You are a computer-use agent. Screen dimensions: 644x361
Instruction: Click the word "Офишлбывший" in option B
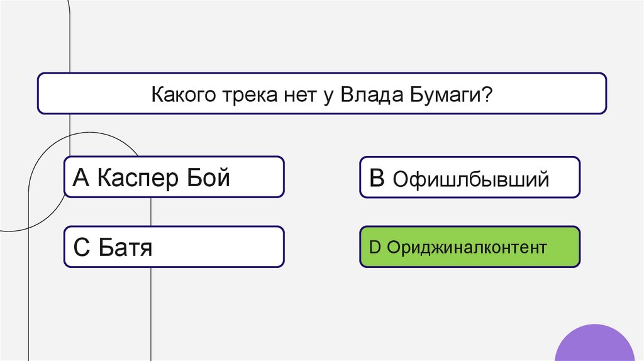point(471,181)
